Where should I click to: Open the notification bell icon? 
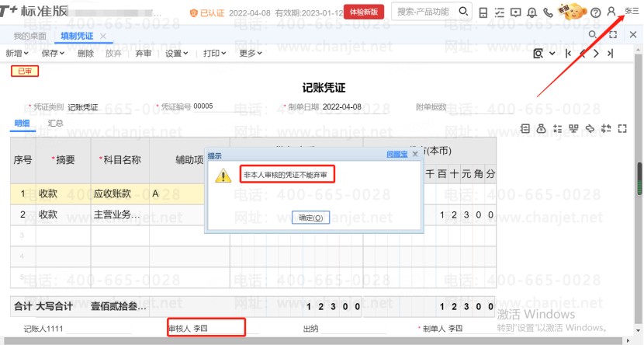532,12
